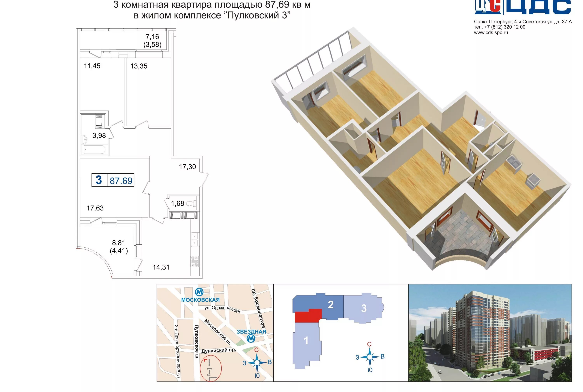Select the room label 11,45
Image resolution: width=583 pixels, height=392 pixels.
coord(92,66)
